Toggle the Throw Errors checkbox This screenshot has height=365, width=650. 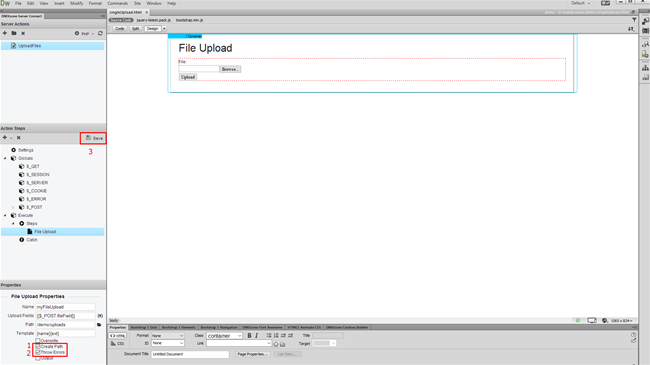[38, 352]
